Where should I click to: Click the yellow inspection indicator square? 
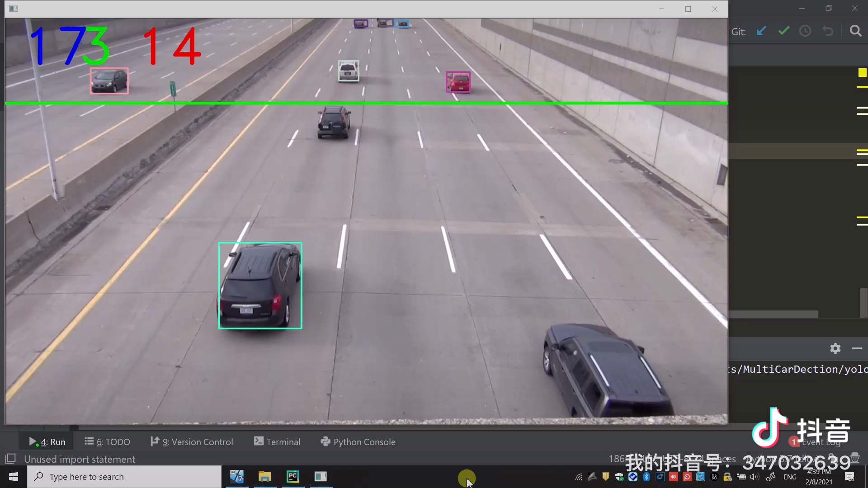point(862,73)
